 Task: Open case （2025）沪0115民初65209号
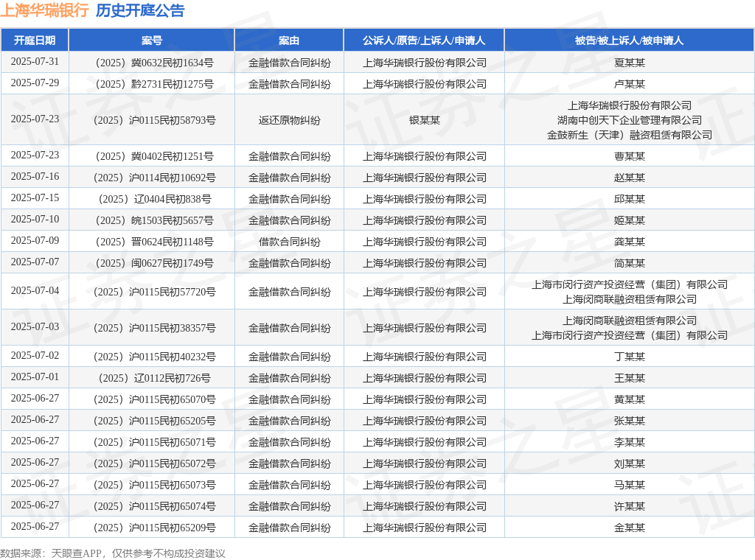152,528
